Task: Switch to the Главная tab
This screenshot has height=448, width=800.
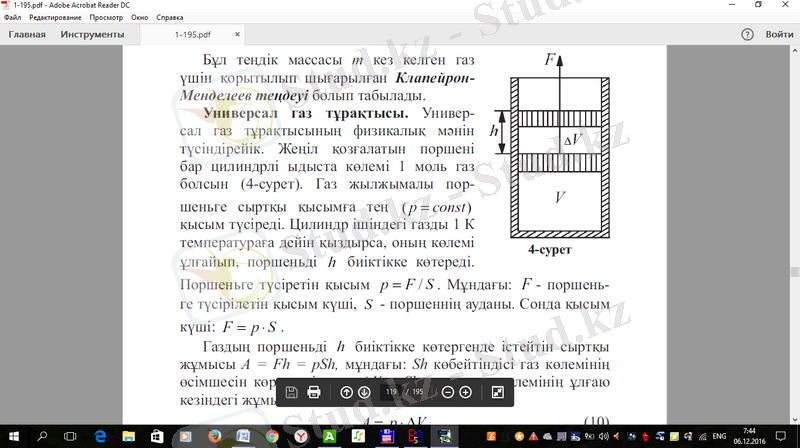Action: pos(27,35)
